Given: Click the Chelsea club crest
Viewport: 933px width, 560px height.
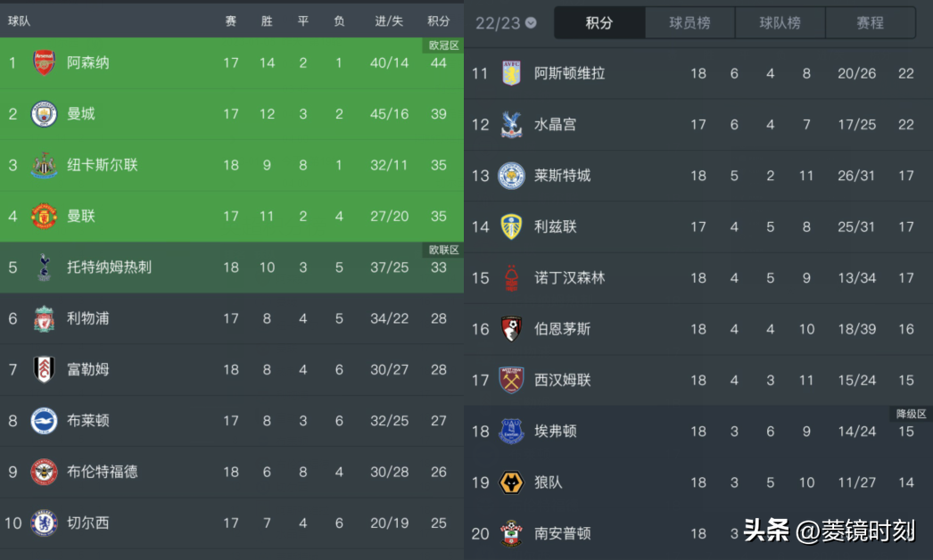Looking at the screenshot, I should click(x=44, y=523).
